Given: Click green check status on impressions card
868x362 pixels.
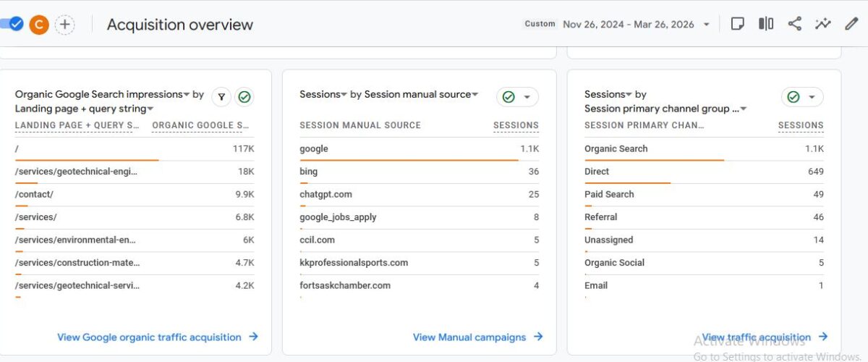Looking at the screenshot, I should pos(244,97).
